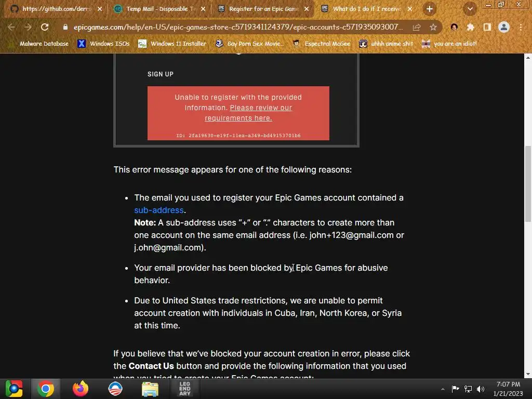
Task: Open Chrome from the taskbar
Action: [x=46, y=389]
